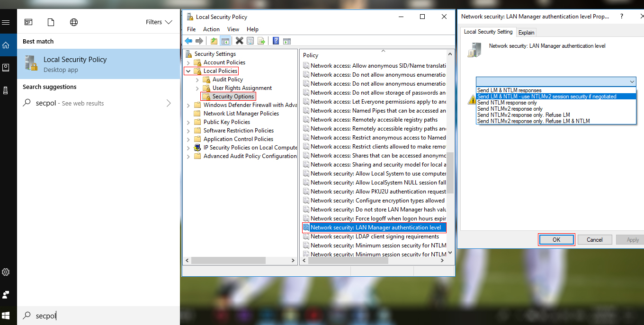
Task: Click the Delete X toolbar icon
Action: click(x=240, y=41)
